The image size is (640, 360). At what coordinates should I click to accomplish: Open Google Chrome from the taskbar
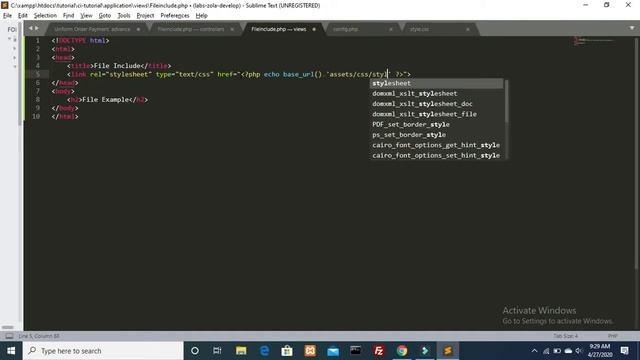click(402, 351)
